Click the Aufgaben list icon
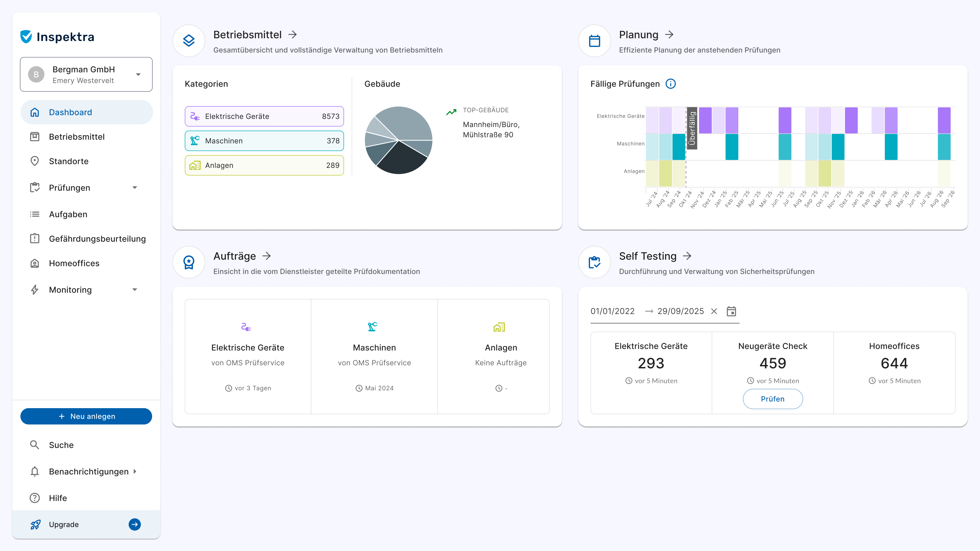 point(35,214)
